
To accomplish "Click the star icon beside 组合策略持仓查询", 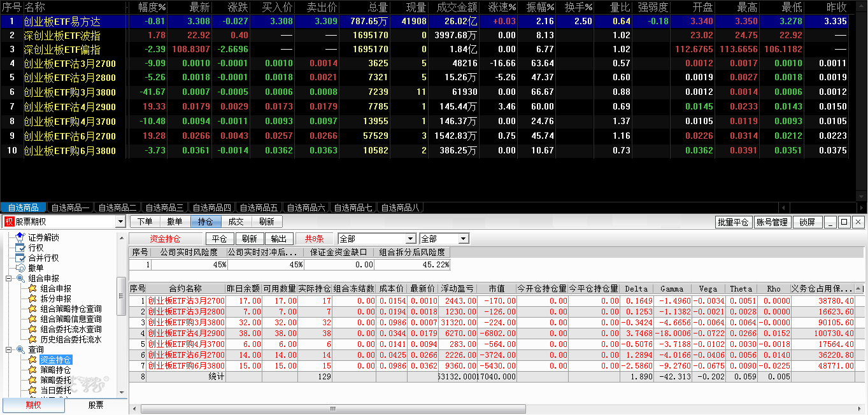I will click(x=32, y=309).
